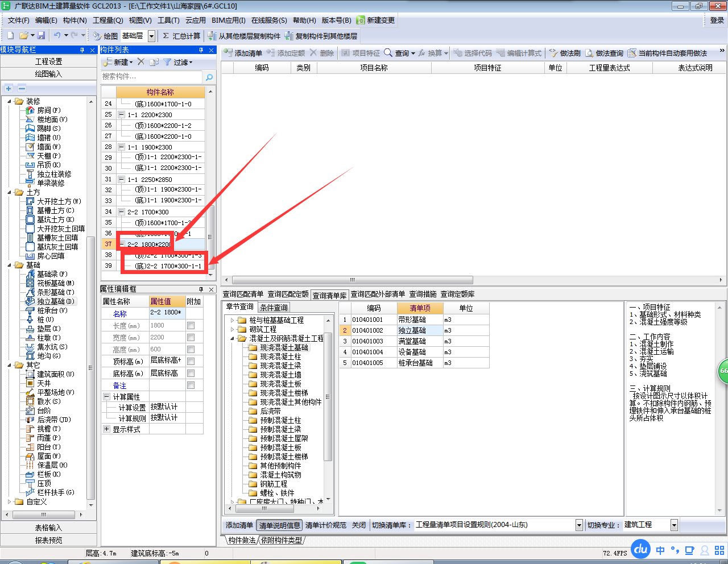Switch to the 条件查询 tab

pyautogui.click(x=274, y=308)
